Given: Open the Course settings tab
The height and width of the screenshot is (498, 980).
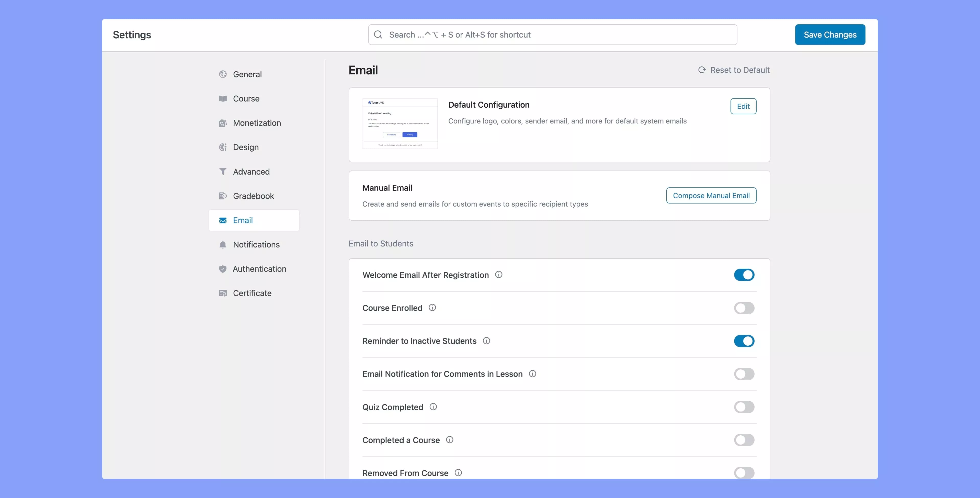Looking at the screenshot, I should tap(246, 98).
